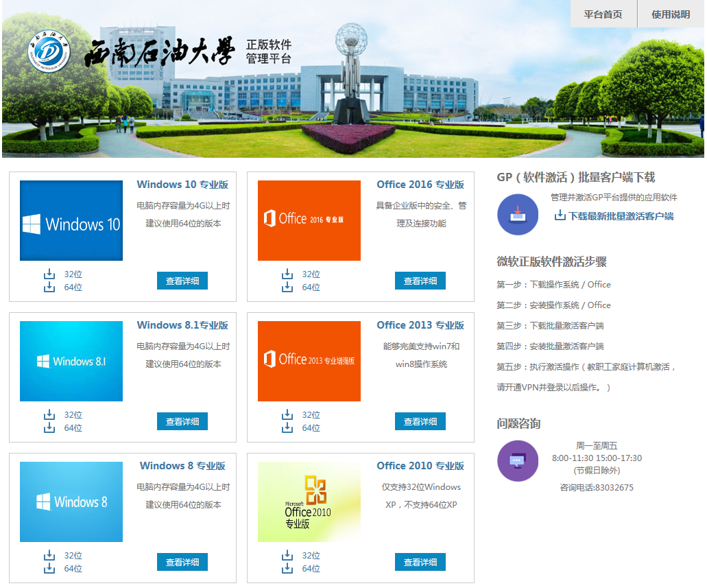Download Windows 10 64位 text link

[73, 287]
